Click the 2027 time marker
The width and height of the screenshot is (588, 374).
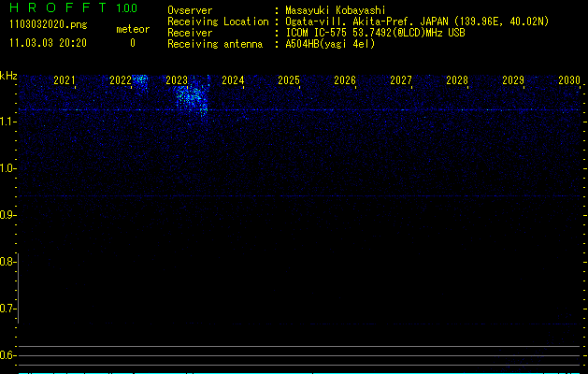click(x=401, y=80)
